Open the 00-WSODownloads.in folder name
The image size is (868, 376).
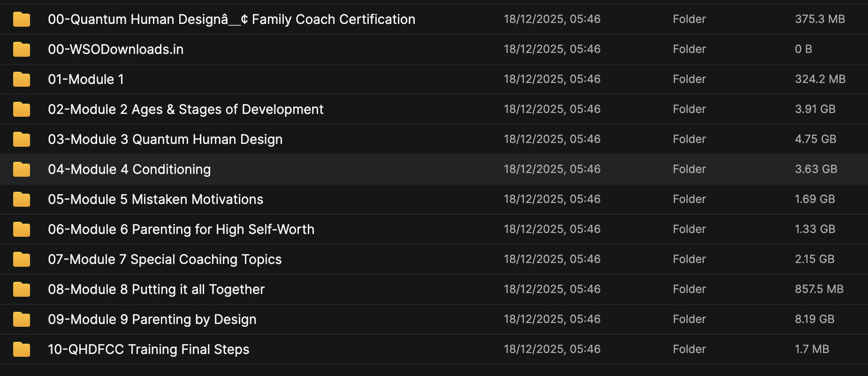(115, 49)
